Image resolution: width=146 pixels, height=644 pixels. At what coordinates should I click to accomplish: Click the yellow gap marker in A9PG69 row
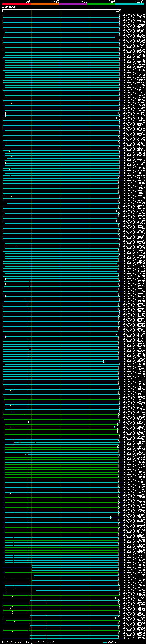[x=10, y=151]
